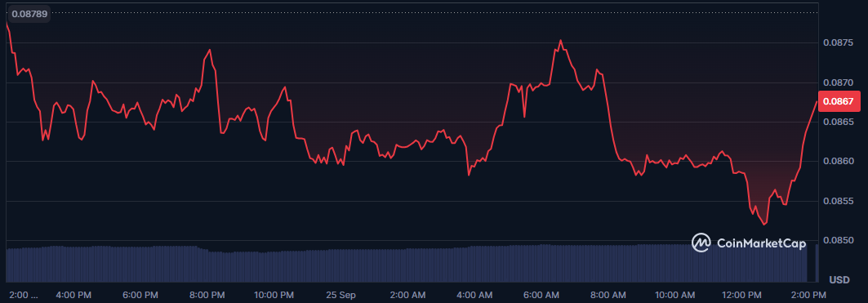The width and height of the screenshot is (868, 303).
Task: Click the 0.0855 y-axis label
Action: click(838, 201)
